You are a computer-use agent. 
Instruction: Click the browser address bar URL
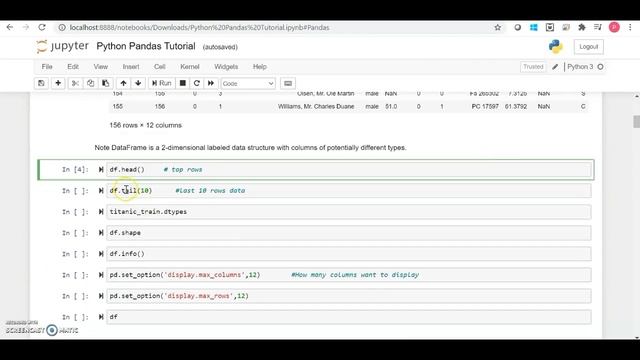coord(200,27)
